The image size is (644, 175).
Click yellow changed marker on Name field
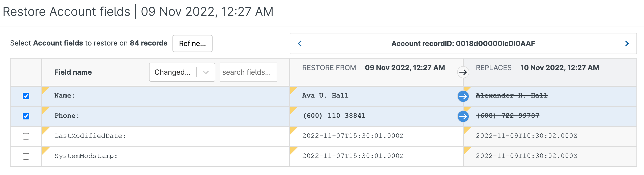(45, 89)
